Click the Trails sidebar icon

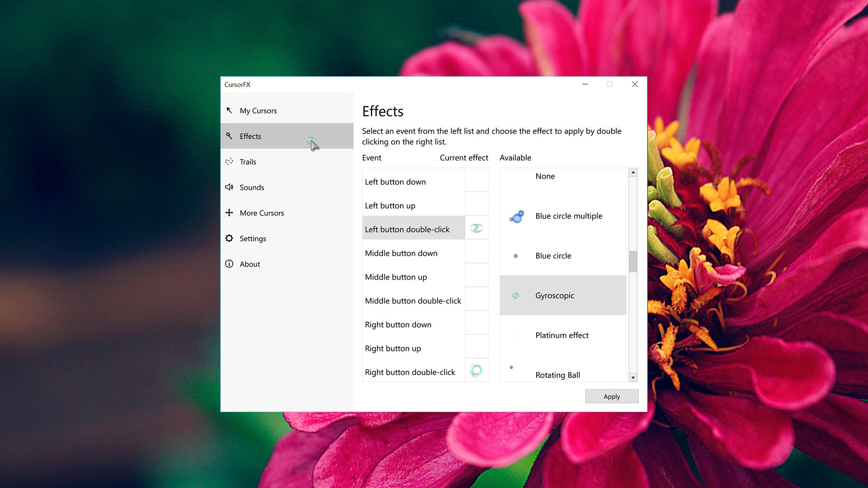(x=229, y=162)
